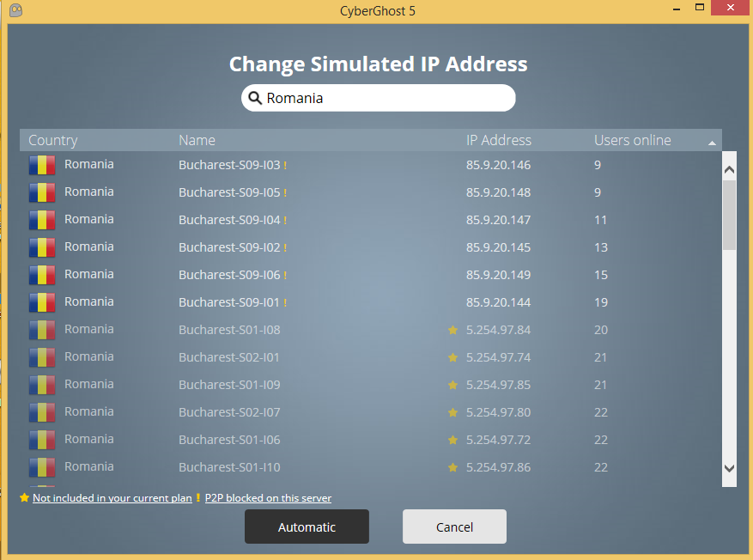Select server name Bucharest-S02-I01
The height and width of the screenshot is (560, 753).
click(x=229, y=357)
